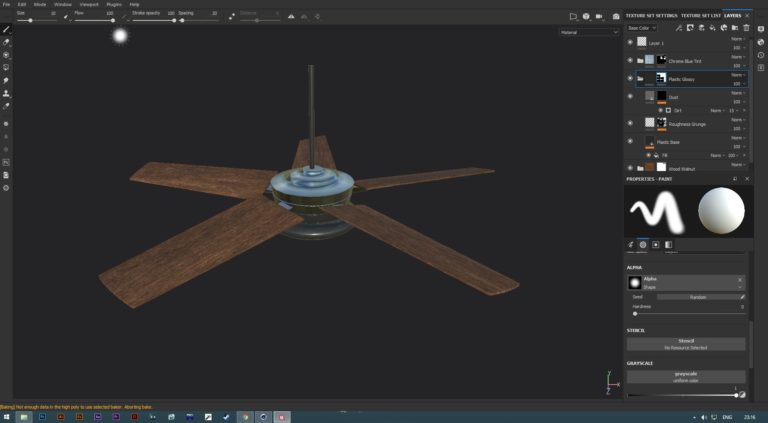
Task: Select the Projection tool
Action: (6, 55)
